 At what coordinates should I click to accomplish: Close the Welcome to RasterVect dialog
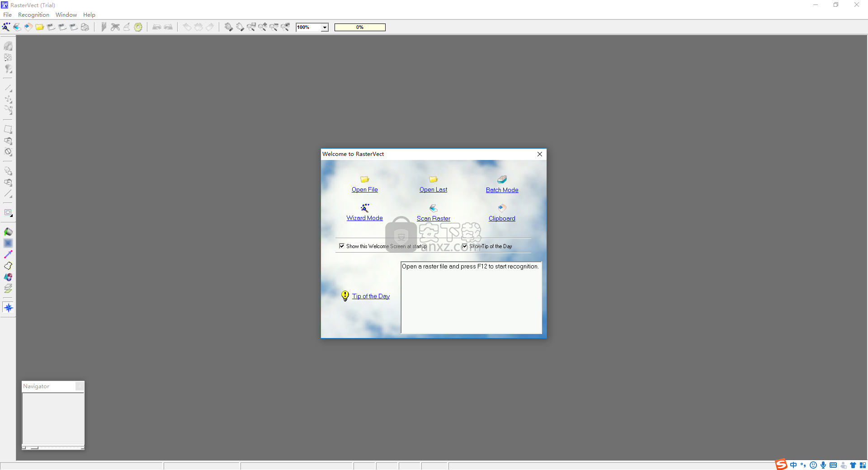[539, 154]
